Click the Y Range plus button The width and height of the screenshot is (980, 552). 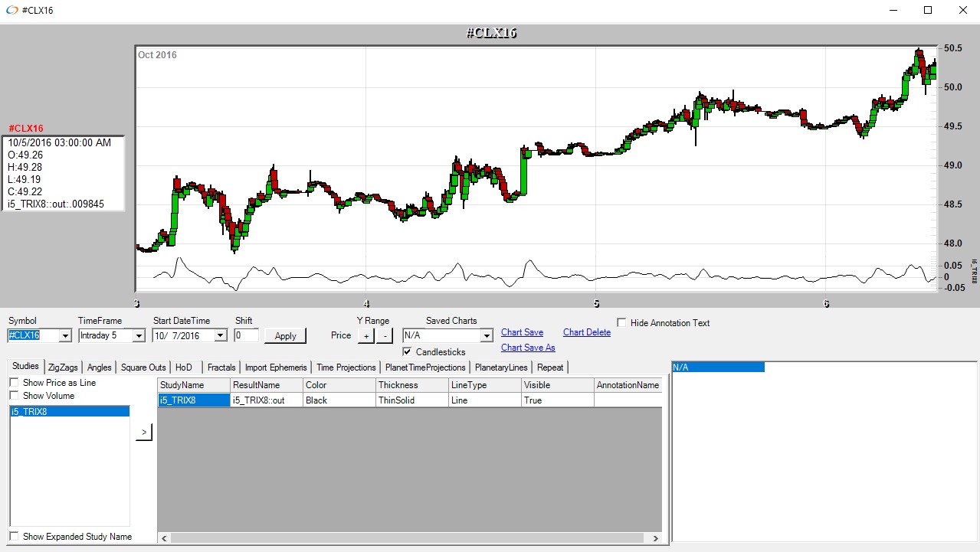click(365, 335)
